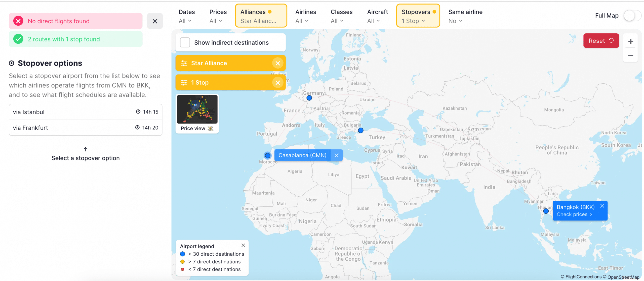Screen dimensions: 644x281
Task: Open the Alliances filter tab
Action: pos(261,16)
